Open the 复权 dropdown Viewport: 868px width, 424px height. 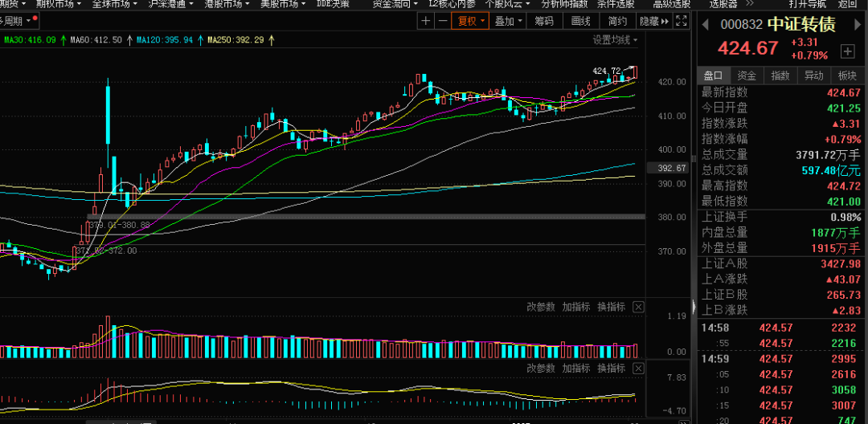[471, 21]
